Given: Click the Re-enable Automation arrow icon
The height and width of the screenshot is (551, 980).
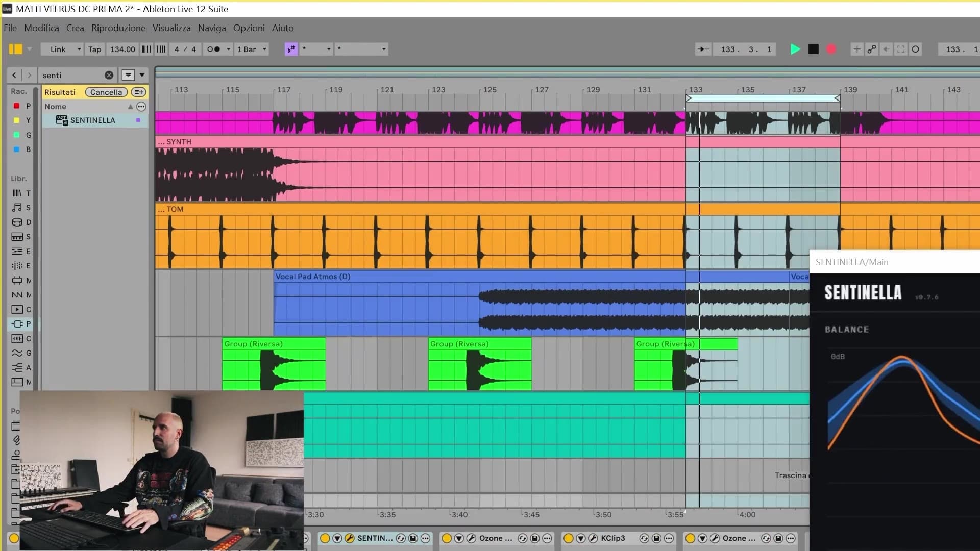Looking at the screenshot, I should coord(887,49).
